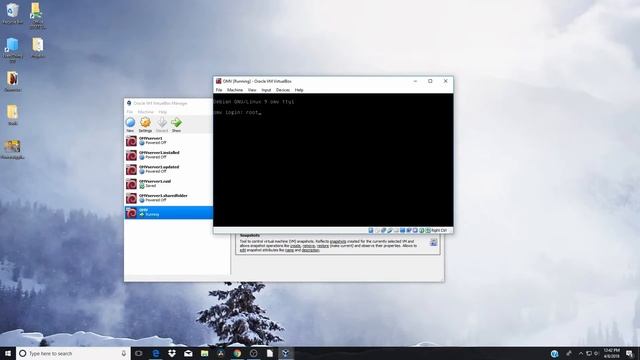This screenshot has height=360, width=640.
Task: Click the 'description' link in Snapshots description
Action: pyautogui.click(x=311, y=250)
